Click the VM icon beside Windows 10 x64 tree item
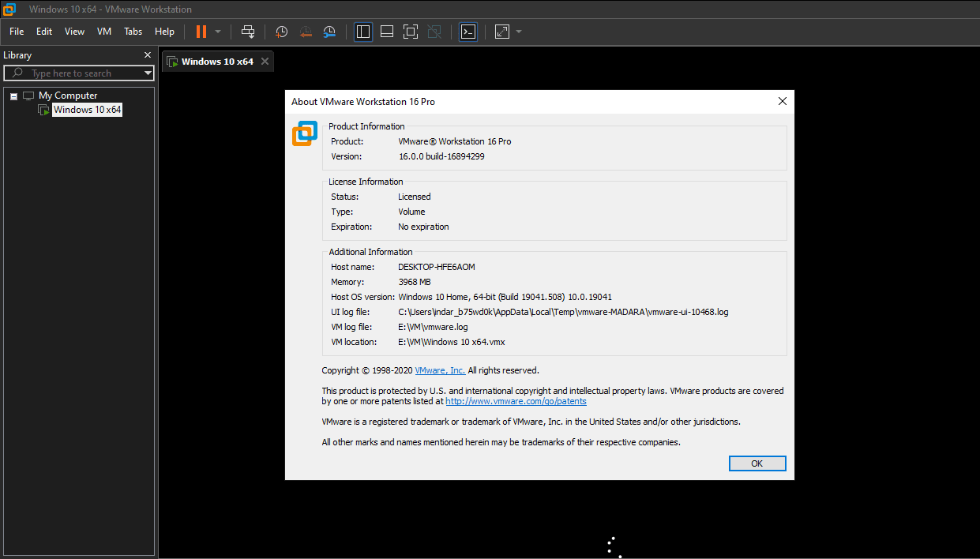 click(44, 110)
